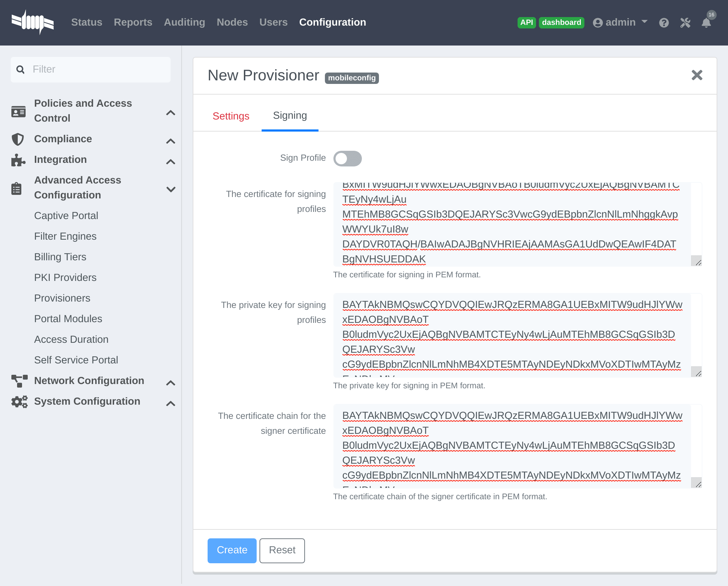Open the admin user dropdown
This screenshot has width=728, height=586.
[x=620, y=22]
